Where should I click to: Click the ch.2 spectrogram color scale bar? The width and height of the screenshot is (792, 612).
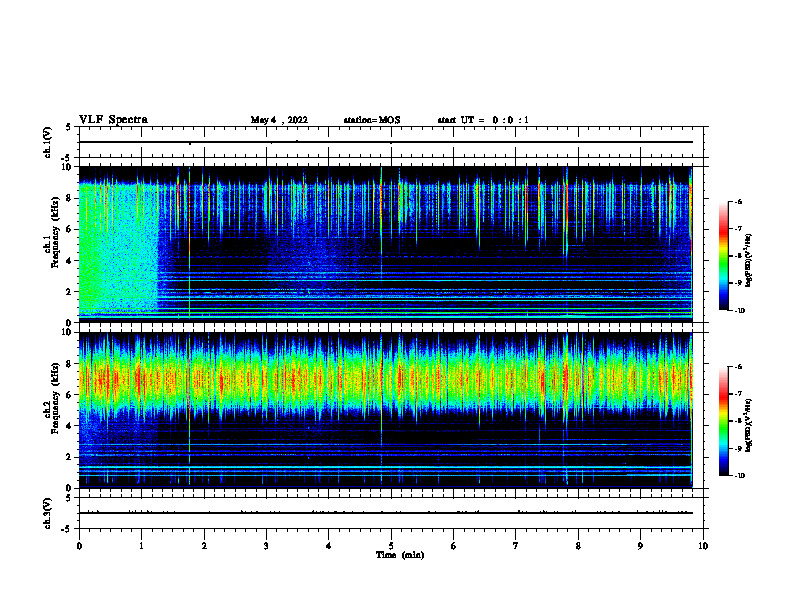pos(723,421)
